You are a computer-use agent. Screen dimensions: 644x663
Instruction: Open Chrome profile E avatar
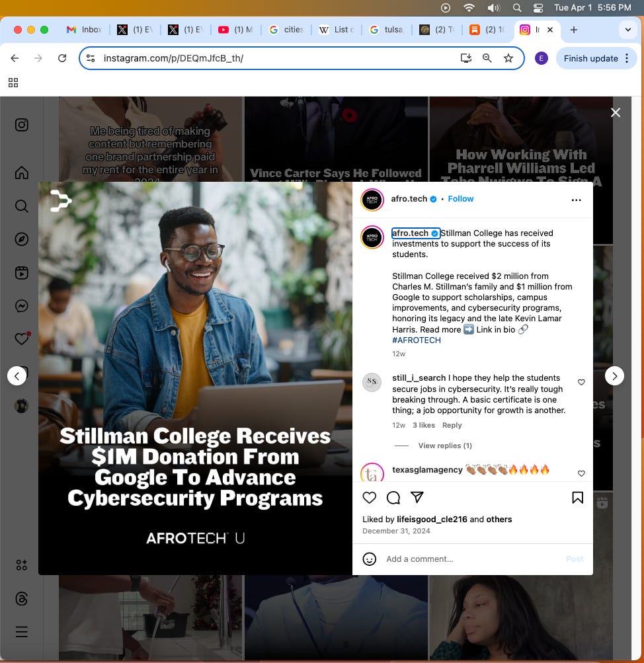pos(542,58)
